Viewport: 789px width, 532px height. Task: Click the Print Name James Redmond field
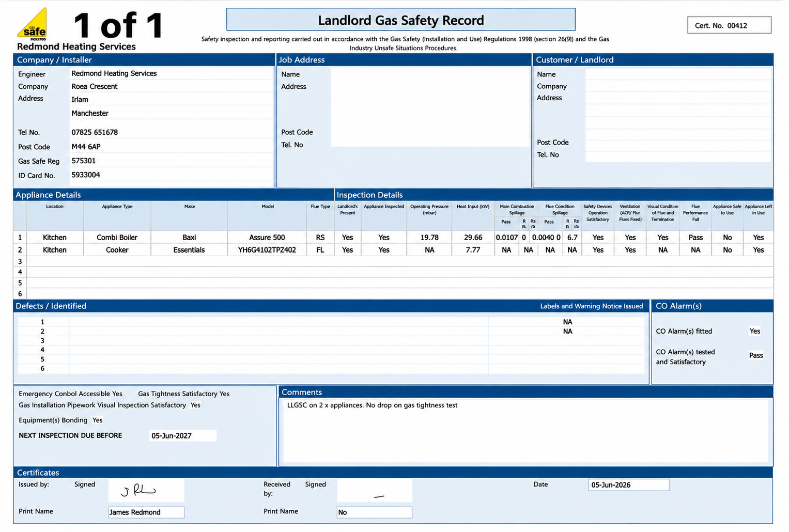point(146,512)
